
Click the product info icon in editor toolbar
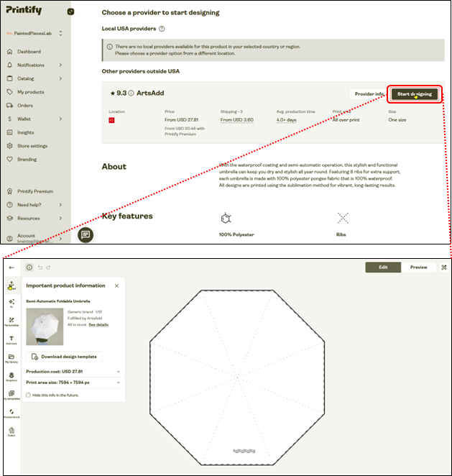tap(29, 267)
